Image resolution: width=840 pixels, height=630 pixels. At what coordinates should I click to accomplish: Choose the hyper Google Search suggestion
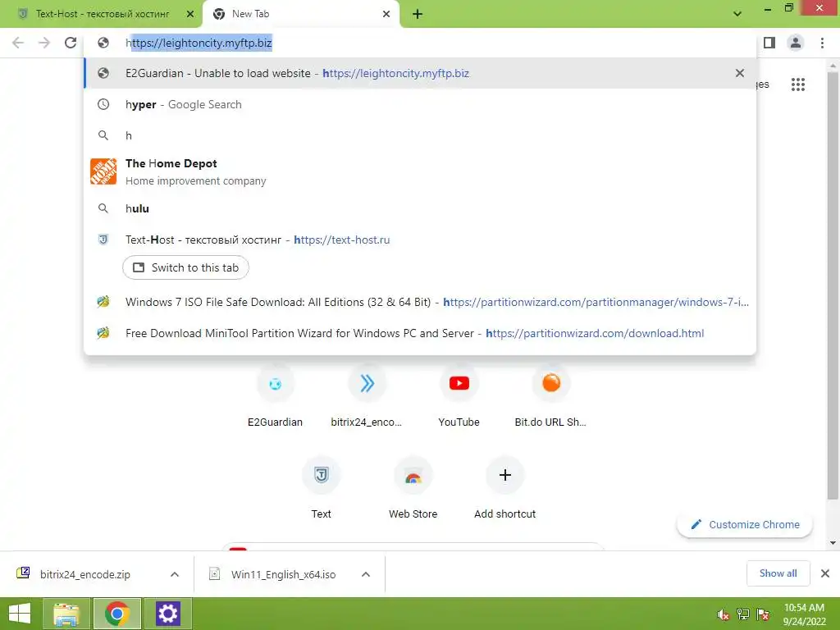pyautogui.click(x=420, y=104)
